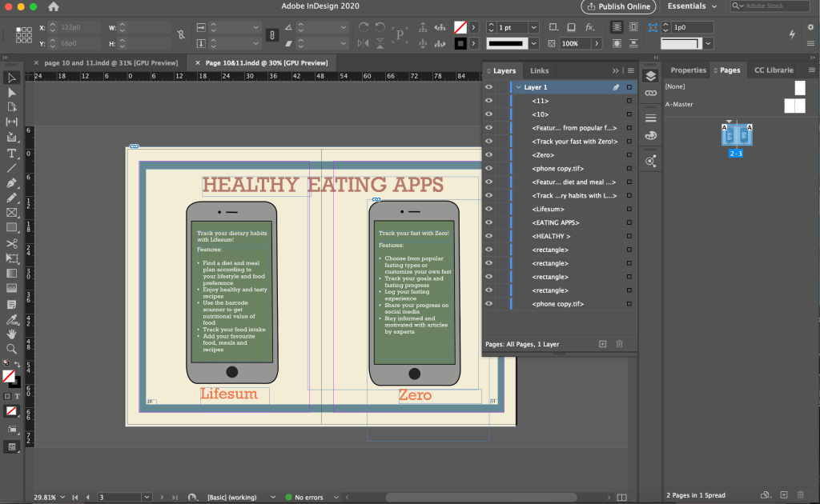Switch to the Links tab
Screen dimensions: 820x504
pyautogui.click(x=539, y=71)
